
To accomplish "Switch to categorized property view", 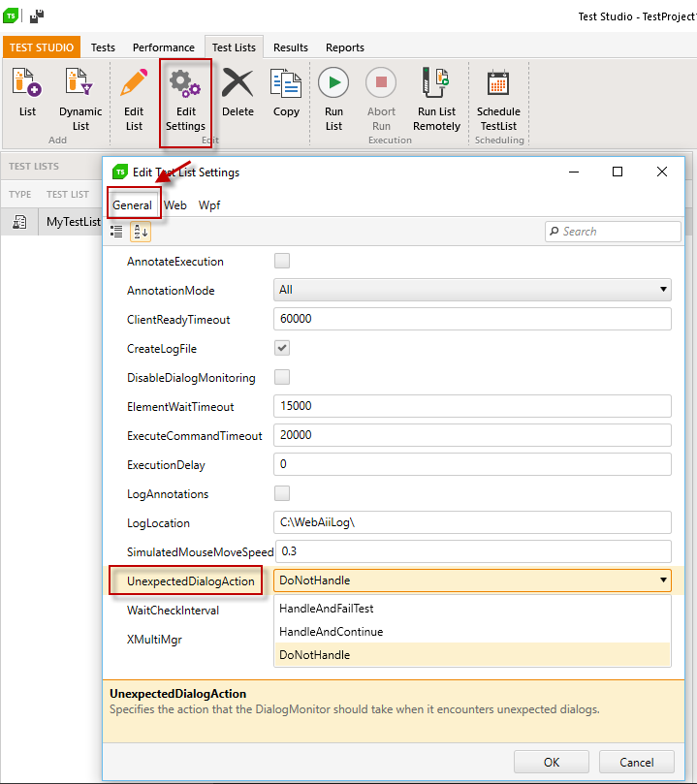I will coord(116,232).
